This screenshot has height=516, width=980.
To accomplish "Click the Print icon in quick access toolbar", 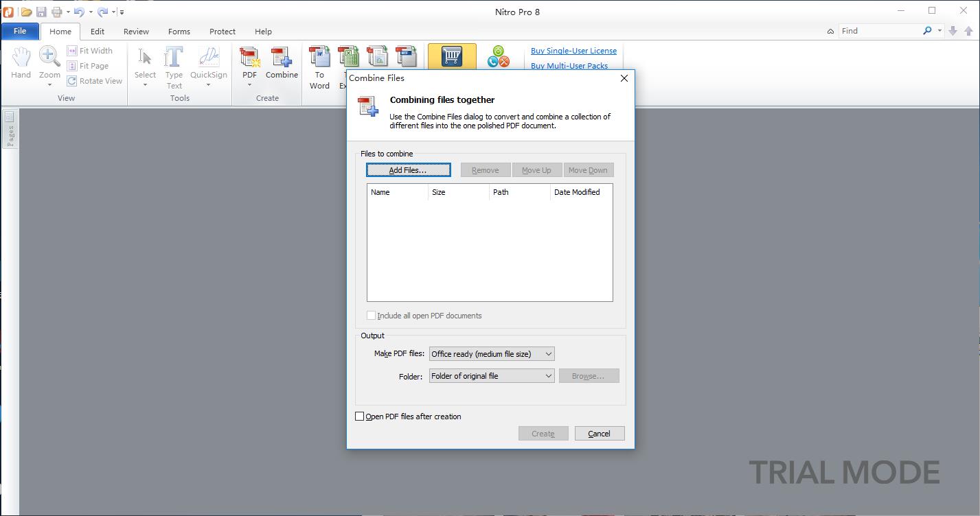I will 57,12.
